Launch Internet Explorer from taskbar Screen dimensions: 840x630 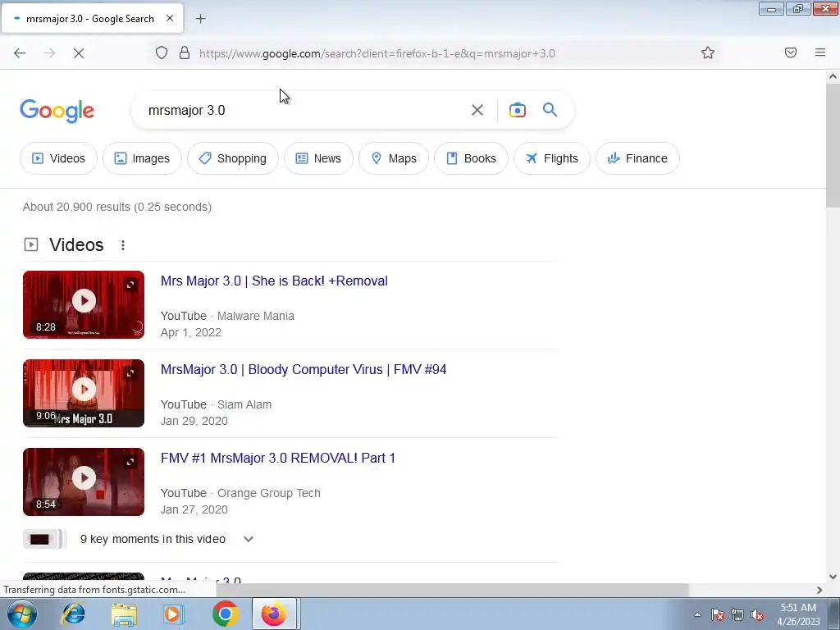(x=73, y=614)
